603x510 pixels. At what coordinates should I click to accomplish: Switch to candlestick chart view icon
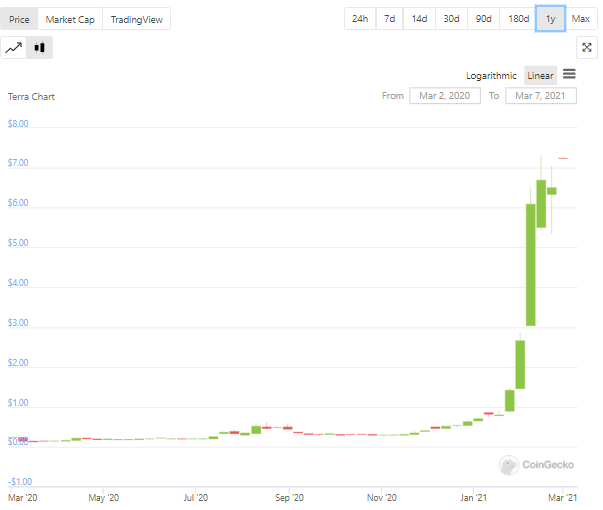point(39,48)
